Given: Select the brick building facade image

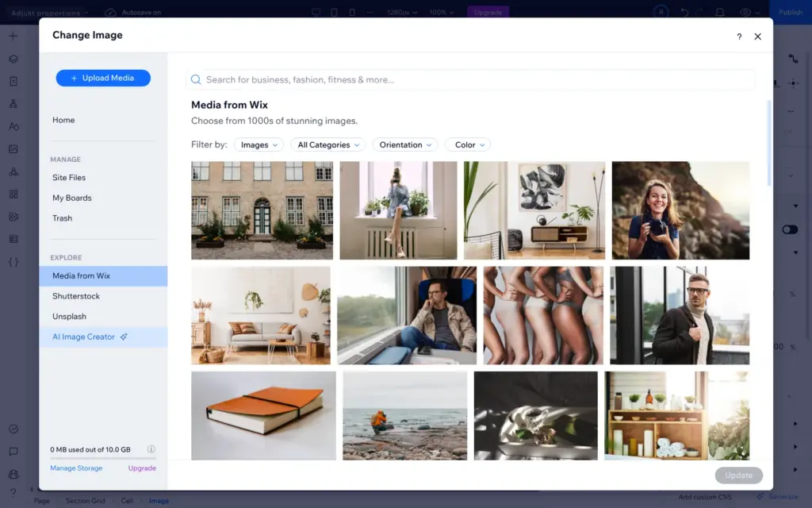Looking at the screenshot, I should [262, 210].
